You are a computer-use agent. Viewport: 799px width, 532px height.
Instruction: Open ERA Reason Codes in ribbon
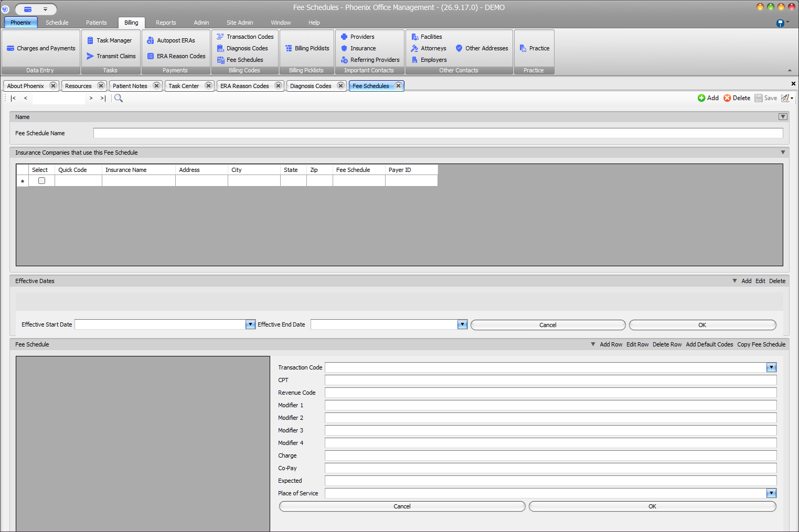pyautogui.click(x=176, y=56)
